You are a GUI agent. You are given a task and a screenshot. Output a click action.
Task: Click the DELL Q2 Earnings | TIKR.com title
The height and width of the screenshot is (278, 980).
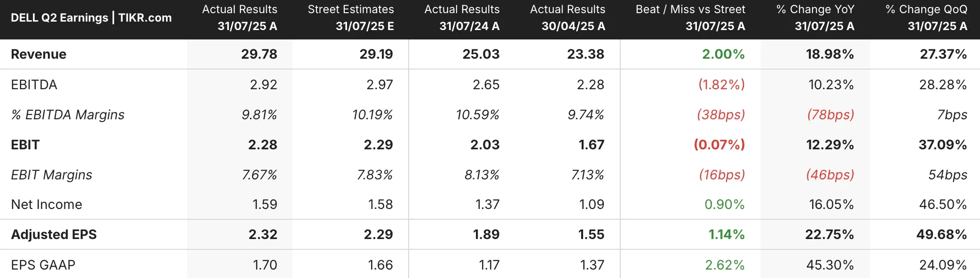tap(91, 18)
